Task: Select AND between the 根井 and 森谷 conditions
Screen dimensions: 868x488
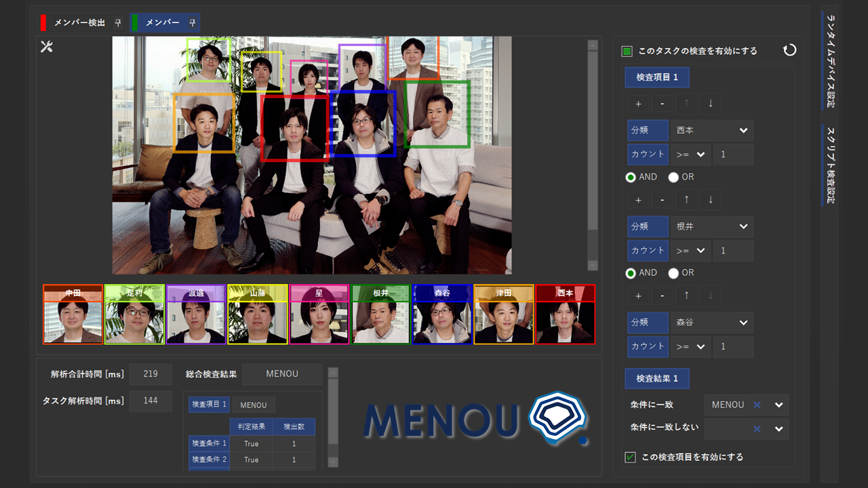Action: (x=631, y=272)
